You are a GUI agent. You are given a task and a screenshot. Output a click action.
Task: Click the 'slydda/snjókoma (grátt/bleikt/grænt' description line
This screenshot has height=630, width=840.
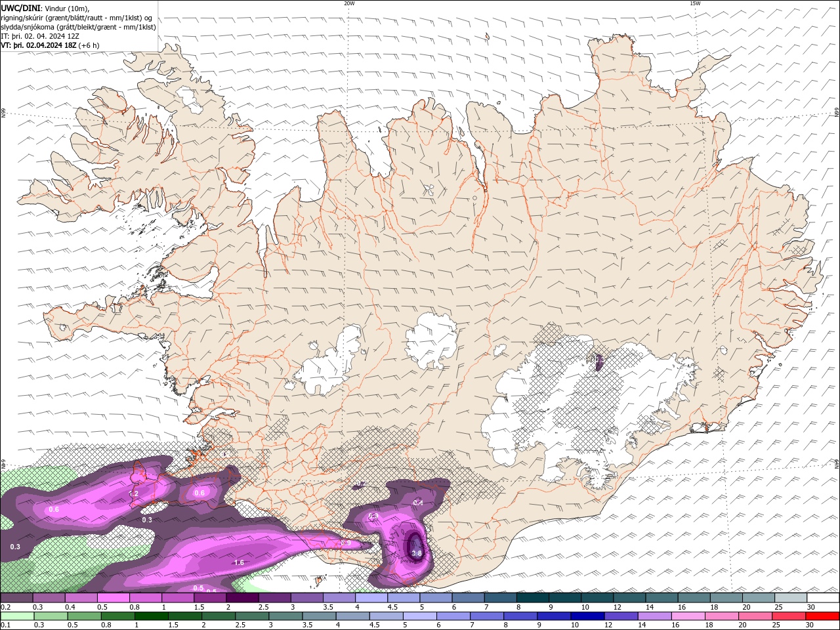pyautogui.click(x=79, y=27)
